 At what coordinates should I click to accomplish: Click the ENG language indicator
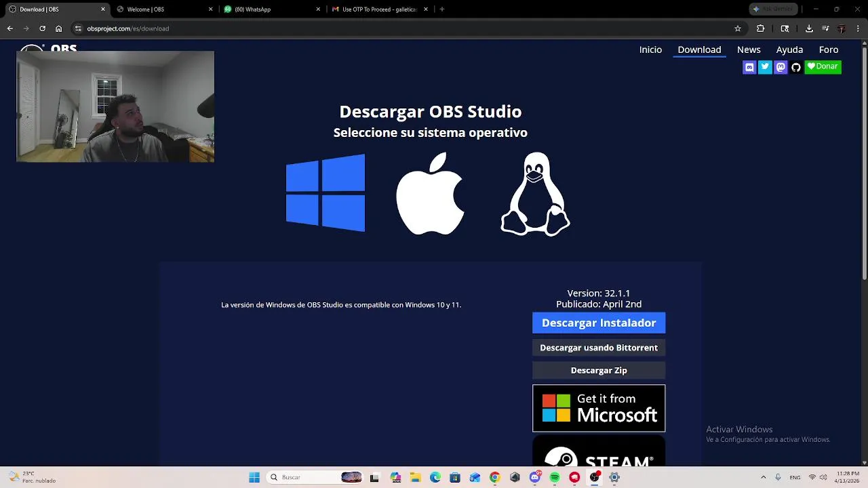(795, 477)
